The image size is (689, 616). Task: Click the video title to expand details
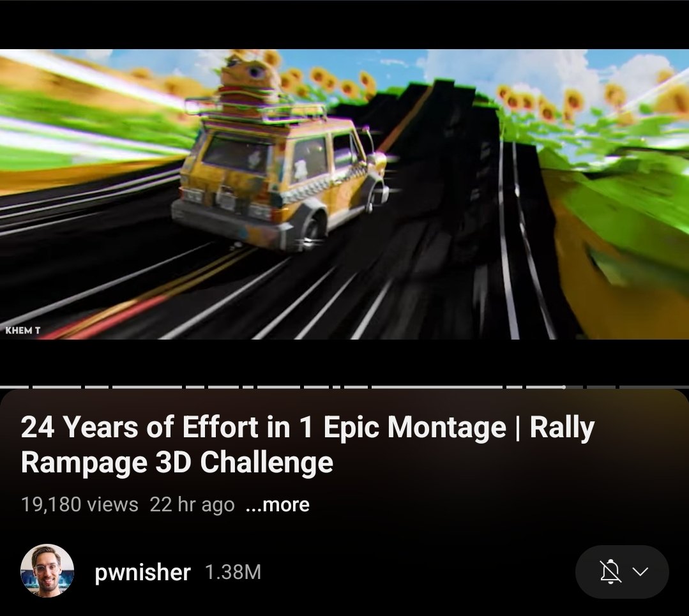pyautogui.click(x=308, y=444)
